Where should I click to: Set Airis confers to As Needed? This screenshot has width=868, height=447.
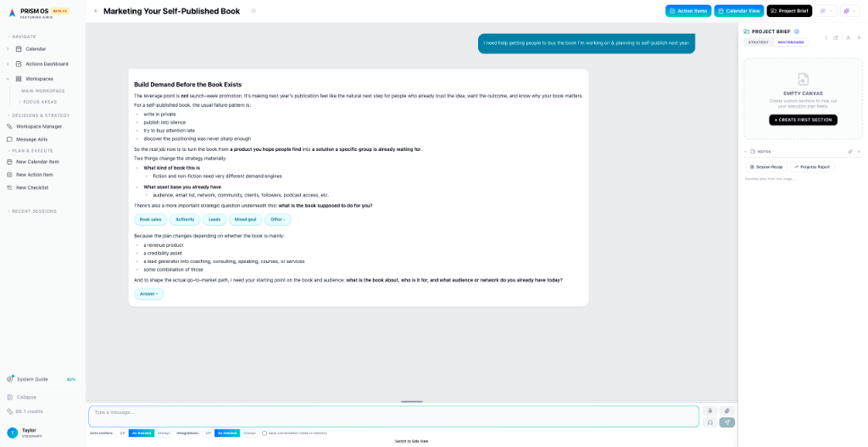(142, 433)
